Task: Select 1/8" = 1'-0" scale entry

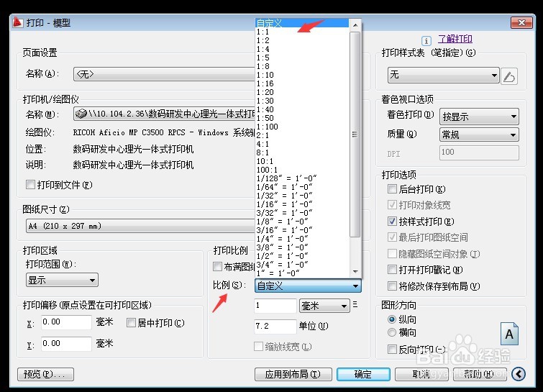Action: point(302,222)
